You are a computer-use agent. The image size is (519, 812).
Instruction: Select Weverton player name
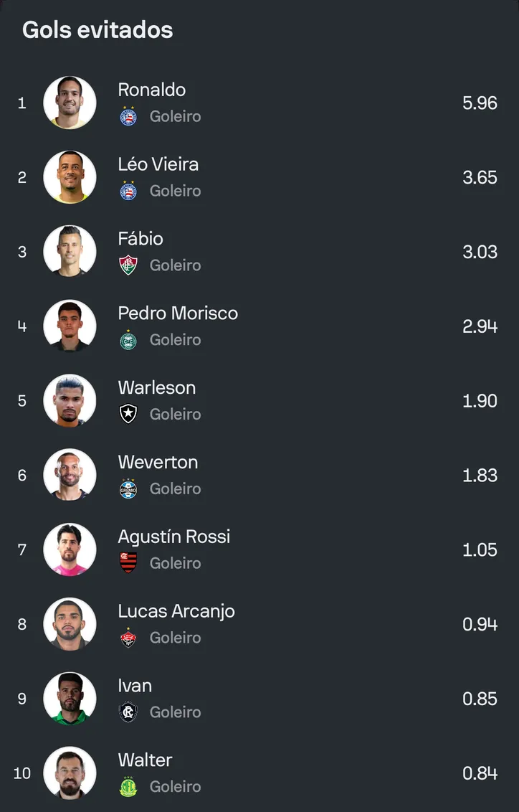tap(158, 463)
